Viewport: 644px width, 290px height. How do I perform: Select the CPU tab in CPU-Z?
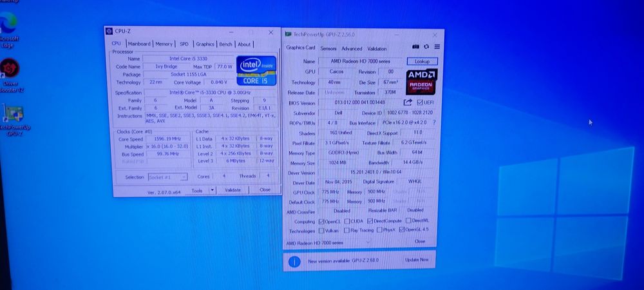click(116, 43)
